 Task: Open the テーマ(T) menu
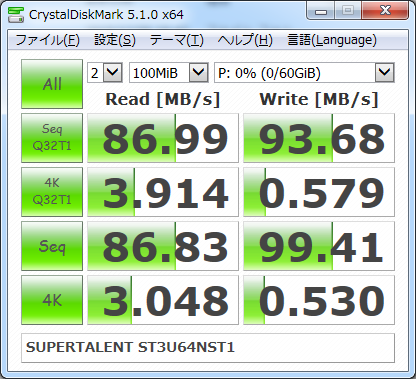[x=177, y=40]
